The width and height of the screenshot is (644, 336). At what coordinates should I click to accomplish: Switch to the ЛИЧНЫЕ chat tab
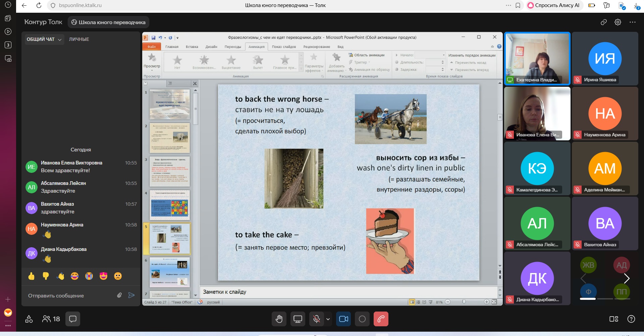click(x=79, y=39)
